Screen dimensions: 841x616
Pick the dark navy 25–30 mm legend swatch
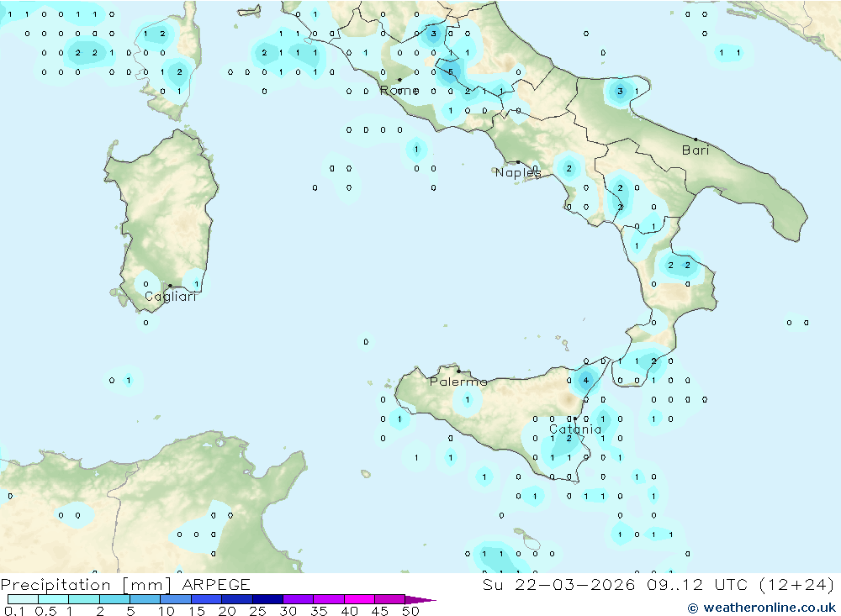click(x=267, y=599)
